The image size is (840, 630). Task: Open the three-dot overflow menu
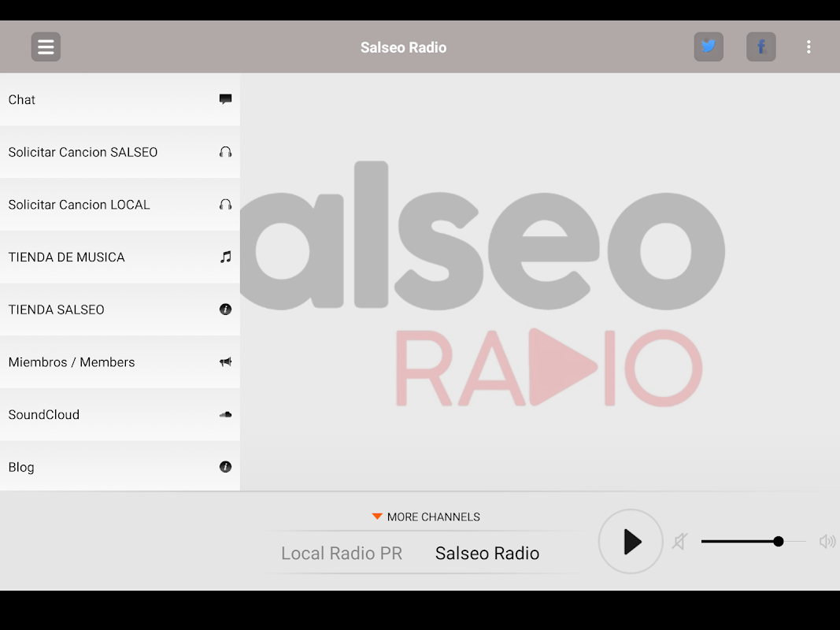point(809,47)
